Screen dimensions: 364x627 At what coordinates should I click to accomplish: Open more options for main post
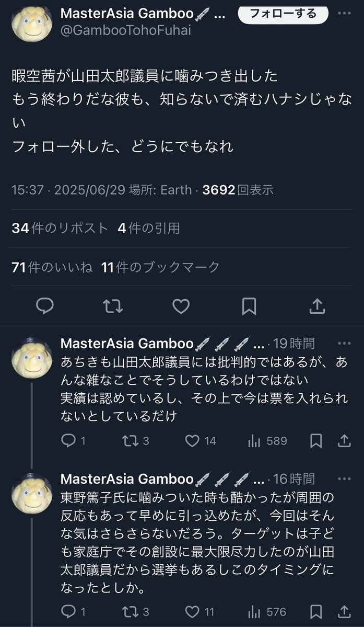pos(345,13)
